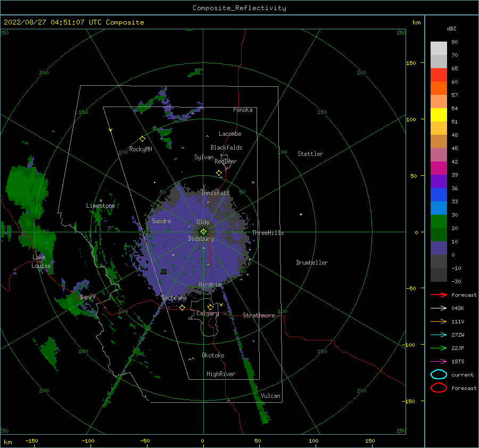Pick the slate purple swatch between 10 and 0
Screen dimensions: 479x448
(x=439, y=248)
